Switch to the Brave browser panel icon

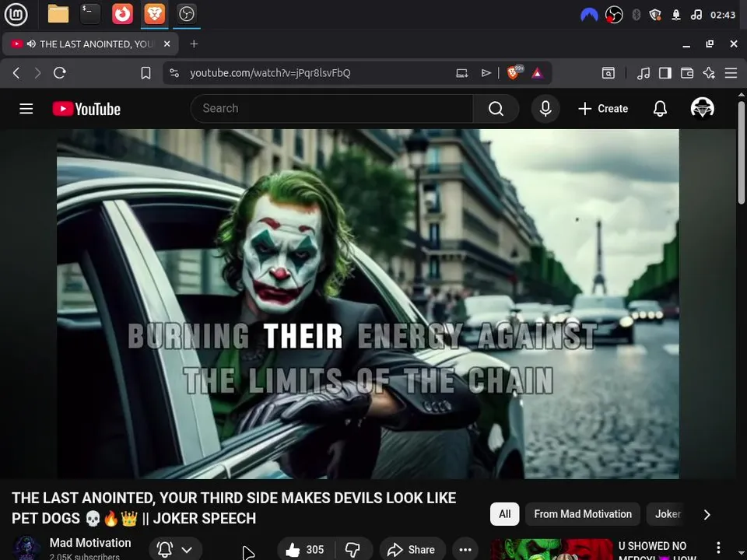pos(154,14)
